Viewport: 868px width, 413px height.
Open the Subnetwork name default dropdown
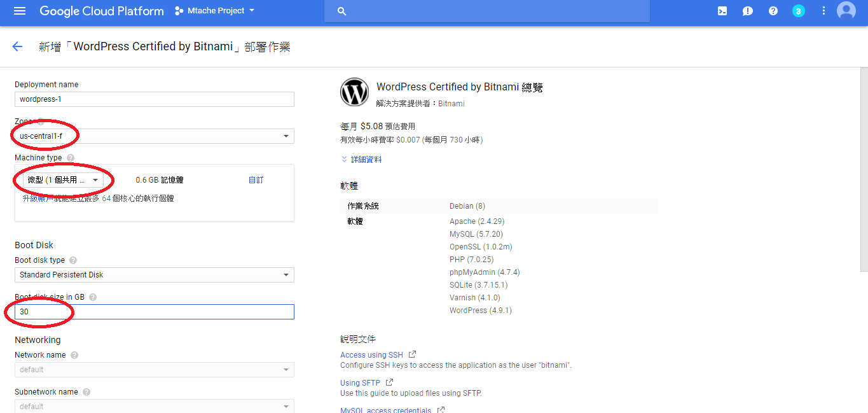click(x=155, y=406)
